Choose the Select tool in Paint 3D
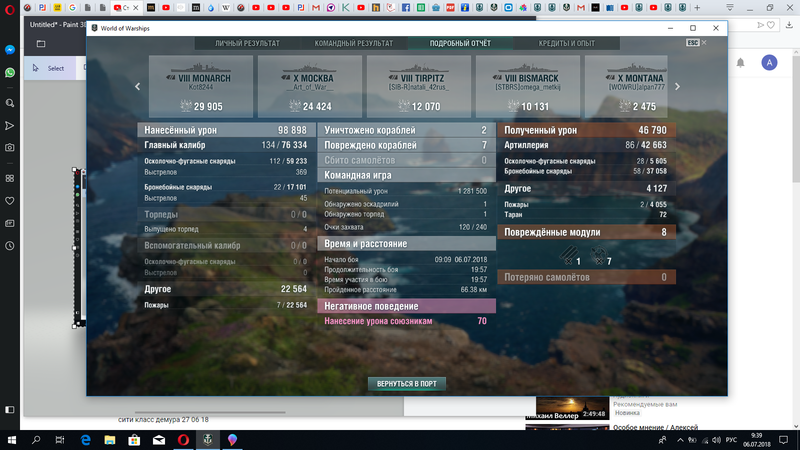The width and height of the screenshot is (800, 450). coord(48,68)
